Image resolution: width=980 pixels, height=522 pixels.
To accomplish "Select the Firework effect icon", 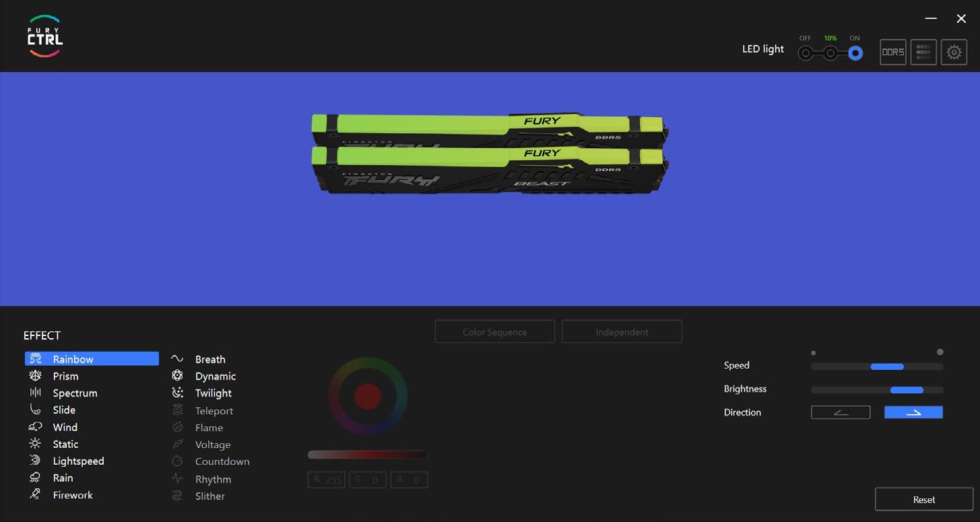I will (36, 494).
